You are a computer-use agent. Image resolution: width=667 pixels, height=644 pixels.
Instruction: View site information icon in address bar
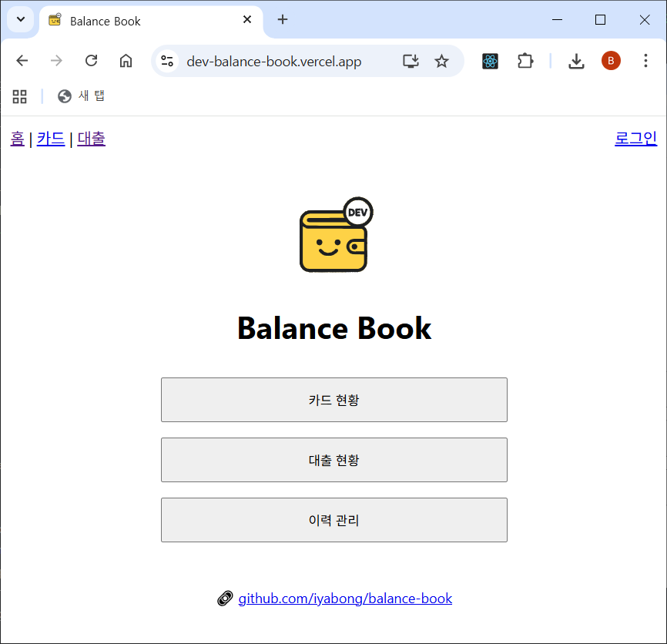click(x=168, y=61)
